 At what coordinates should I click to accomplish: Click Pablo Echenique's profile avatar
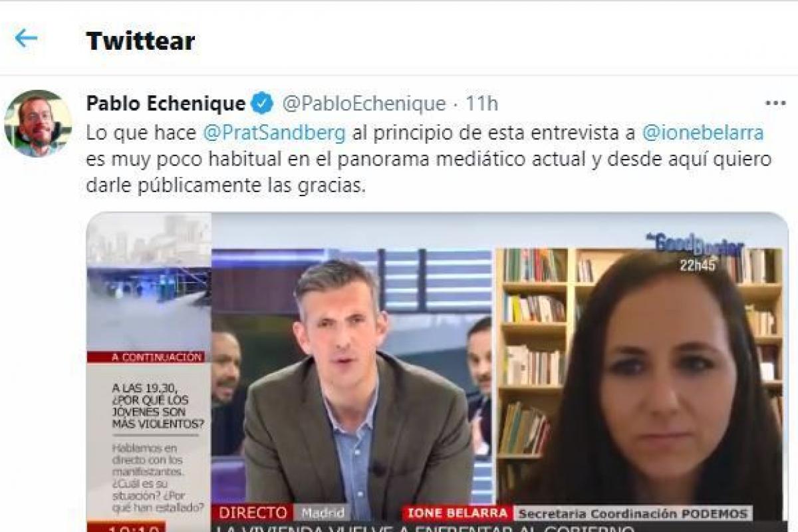pos(37,123)
